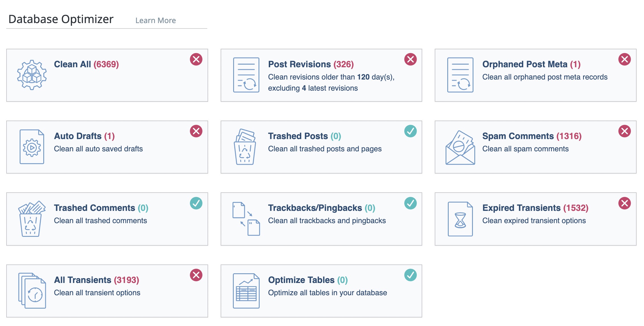
Task: Click text 'Clean all auto saved drafts'
Action: click(x=98, y=149)
